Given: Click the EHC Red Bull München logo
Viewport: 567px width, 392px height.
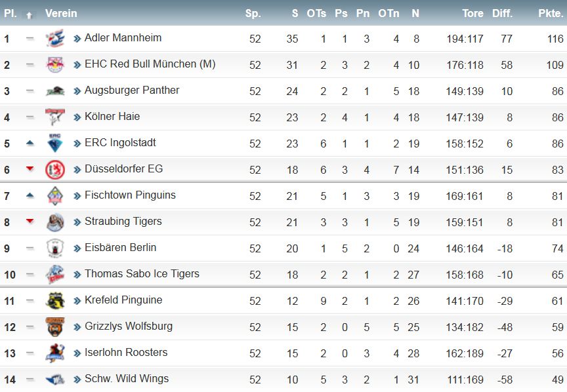Looking at the screenshot, I should tap(55, 65).
